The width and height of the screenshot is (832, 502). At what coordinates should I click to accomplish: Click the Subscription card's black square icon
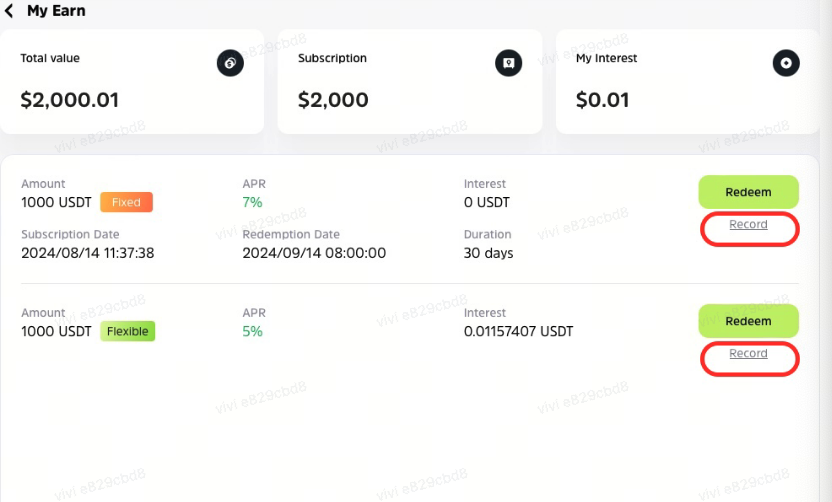pos(508,64)
